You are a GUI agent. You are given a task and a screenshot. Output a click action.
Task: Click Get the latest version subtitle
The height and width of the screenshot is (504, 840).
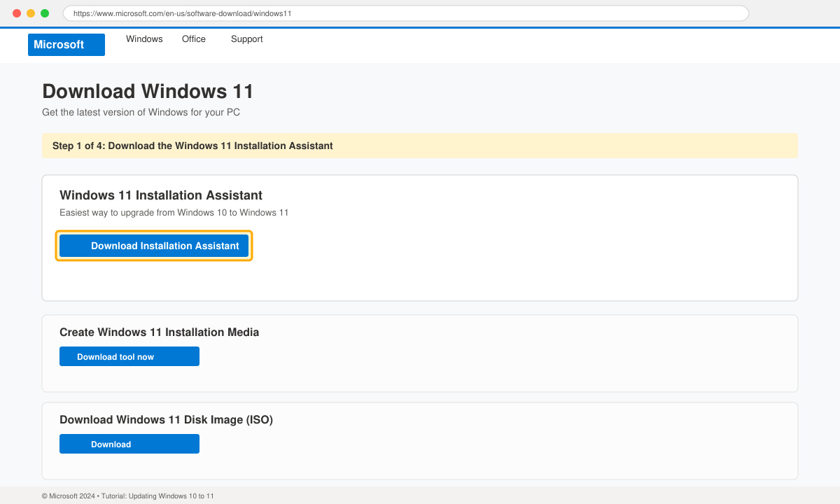point(141,112)
